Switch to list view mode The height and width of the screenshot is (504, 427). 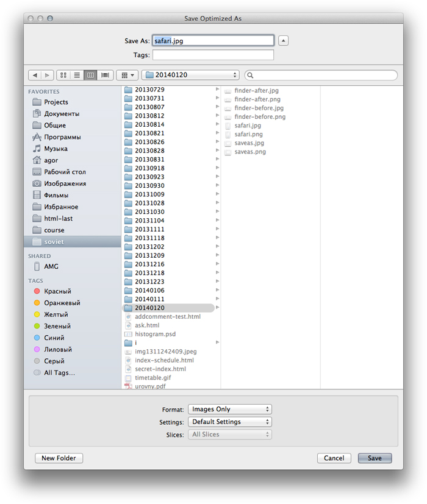point(77,75)
